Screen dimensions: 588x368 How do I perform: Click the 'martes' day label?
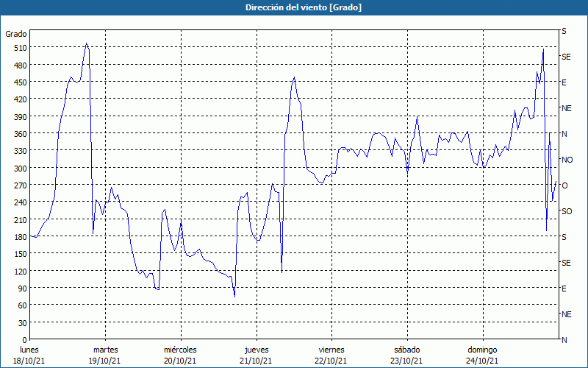(x=105, y=350)
